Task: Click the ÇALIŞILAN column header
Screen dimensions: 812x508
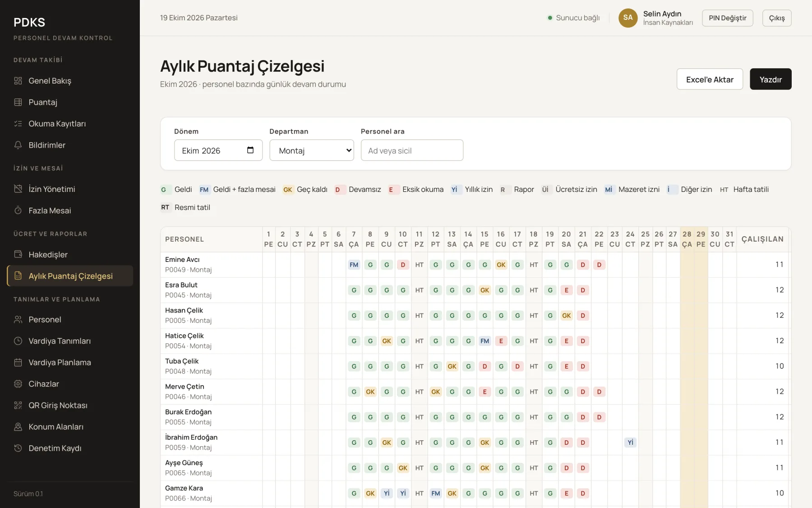Action: [762, 239]
